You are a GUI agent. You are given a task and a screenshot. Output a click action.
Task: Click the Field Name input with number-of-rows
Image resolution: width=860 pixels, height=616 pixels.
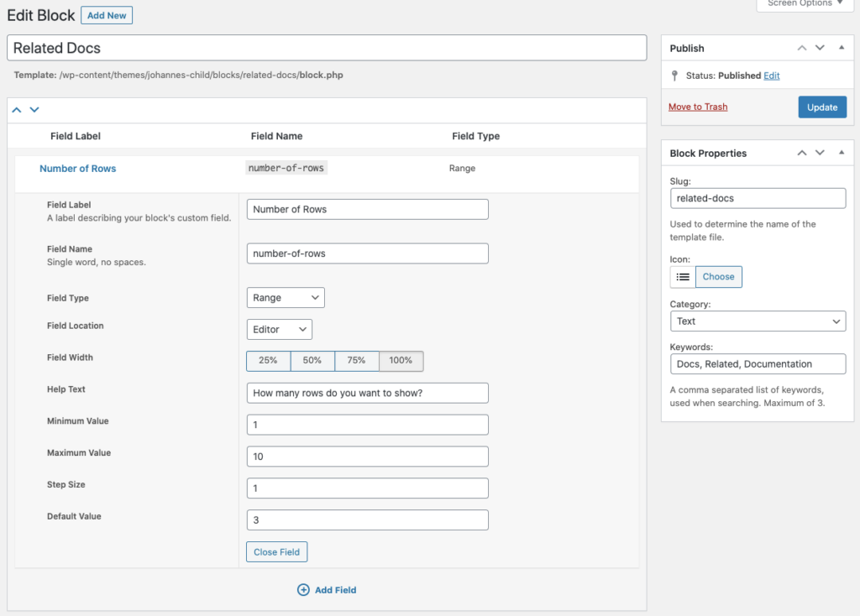pos(368,253)
